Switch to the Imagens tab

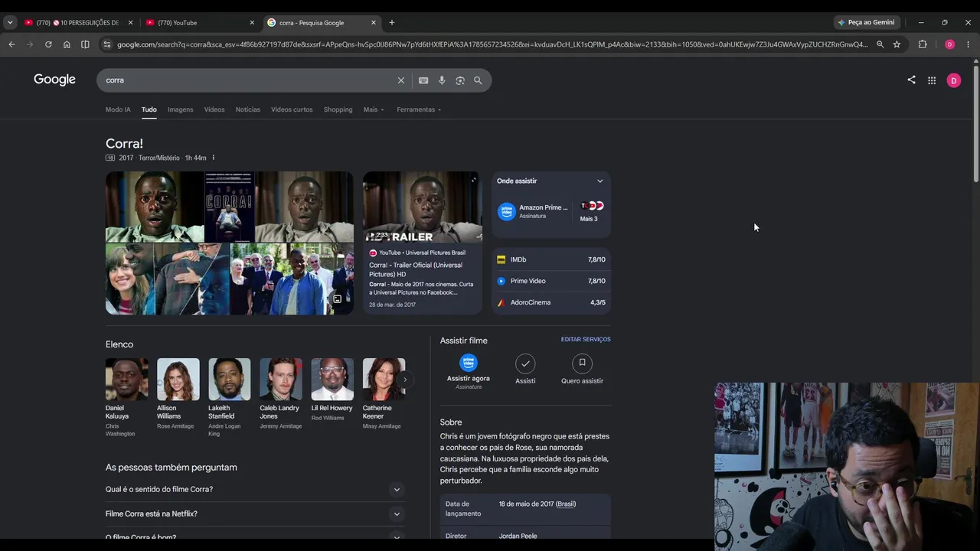(x=181, y=109)
